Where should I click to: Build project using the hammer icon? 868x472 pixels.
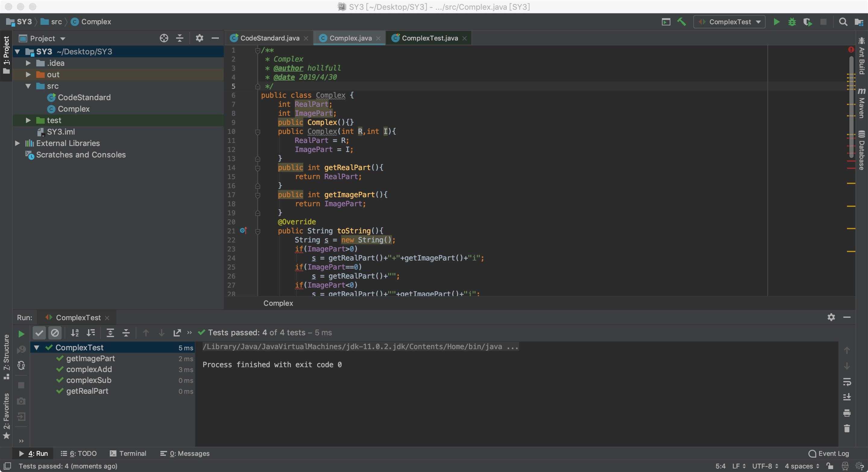(x=681, y=22)
